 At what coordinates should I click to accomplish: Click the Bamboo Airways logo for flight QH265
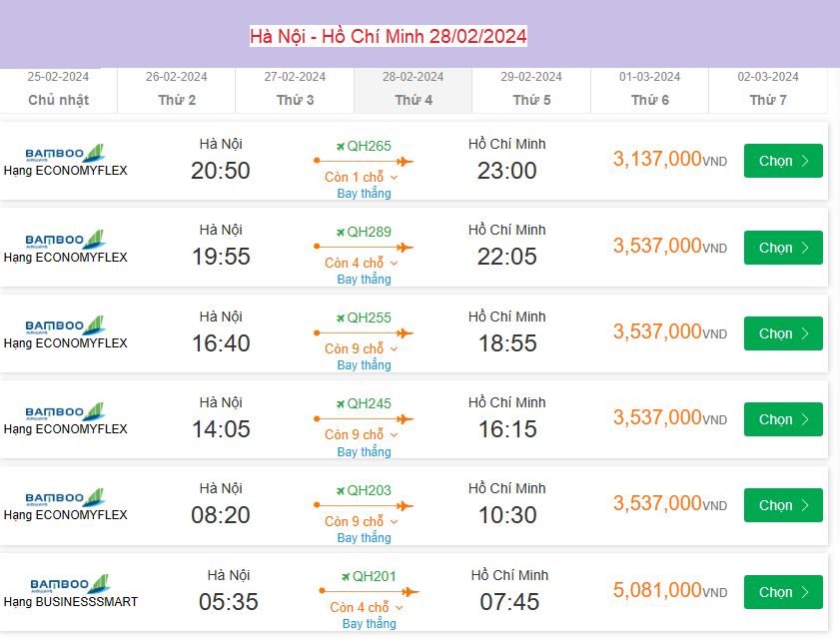[66, 154]
